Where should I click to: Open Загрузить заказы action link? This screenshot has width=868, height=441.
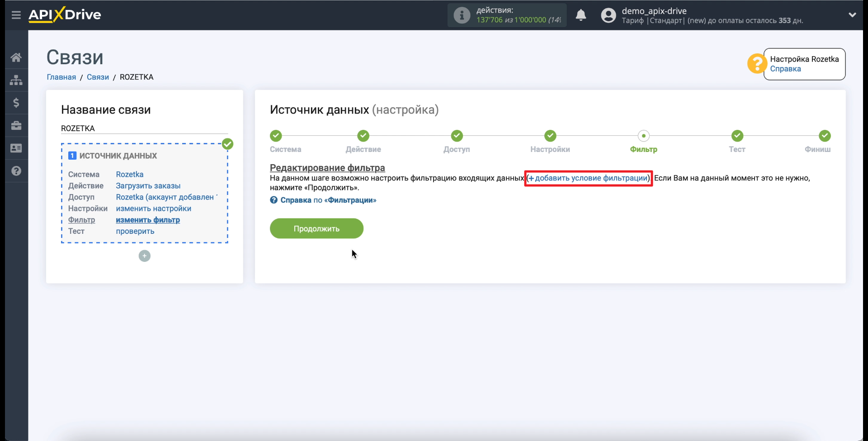point(148,185)
